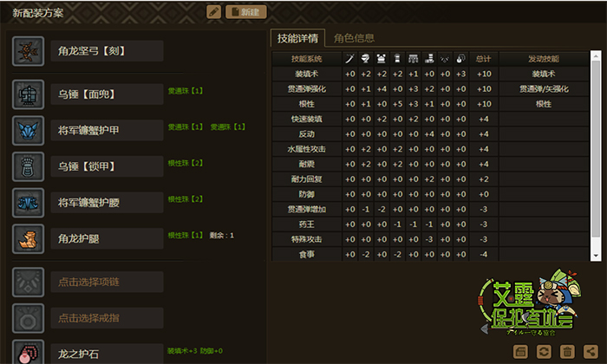The width and height of the screenshot is (607, 364).
Task: Click the share icon
Action: point(591,352)
